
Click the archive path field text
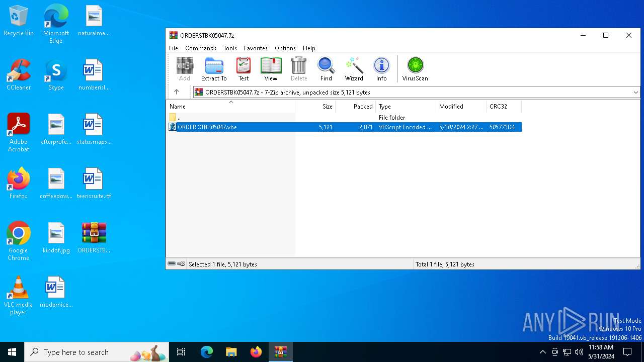point(288,93)
